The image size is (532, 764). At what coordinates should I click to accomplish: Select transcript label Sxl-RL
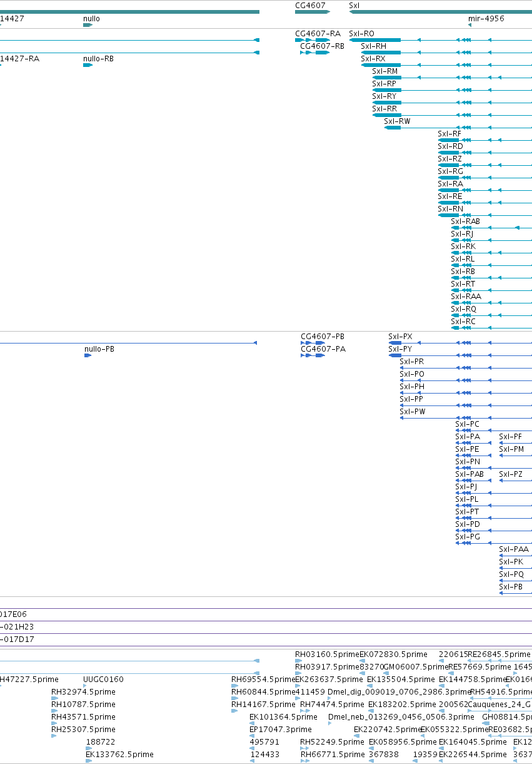point(463,259)
